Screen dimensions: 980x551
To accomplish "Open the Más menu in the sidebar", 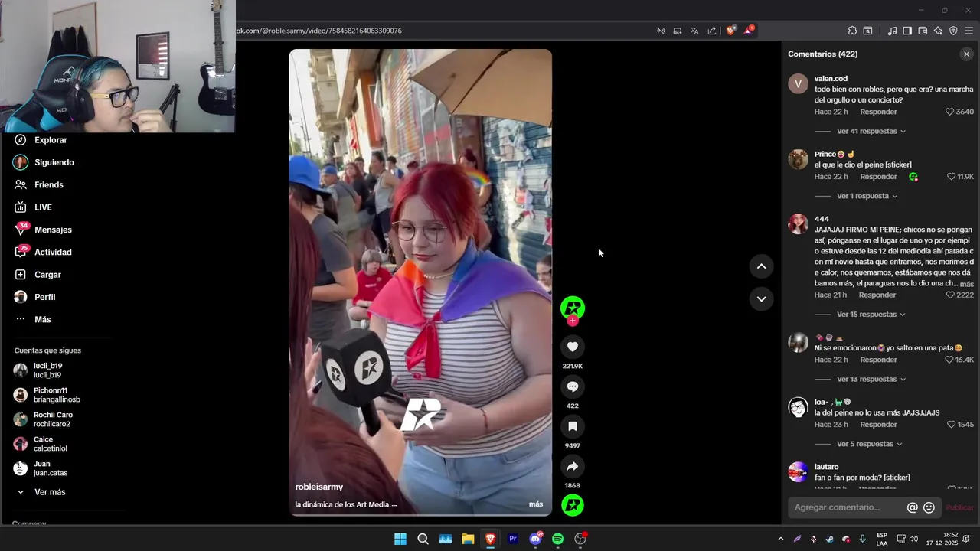I will 42,319.
